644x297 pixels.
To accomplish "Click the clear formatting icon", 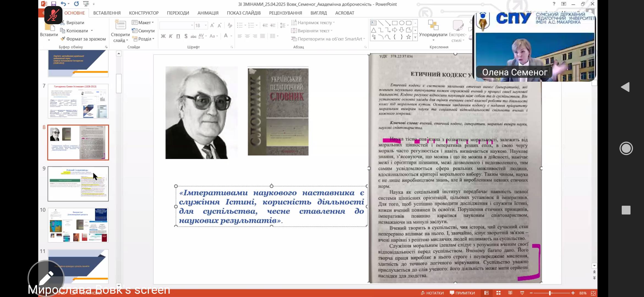I will point(230,26).
